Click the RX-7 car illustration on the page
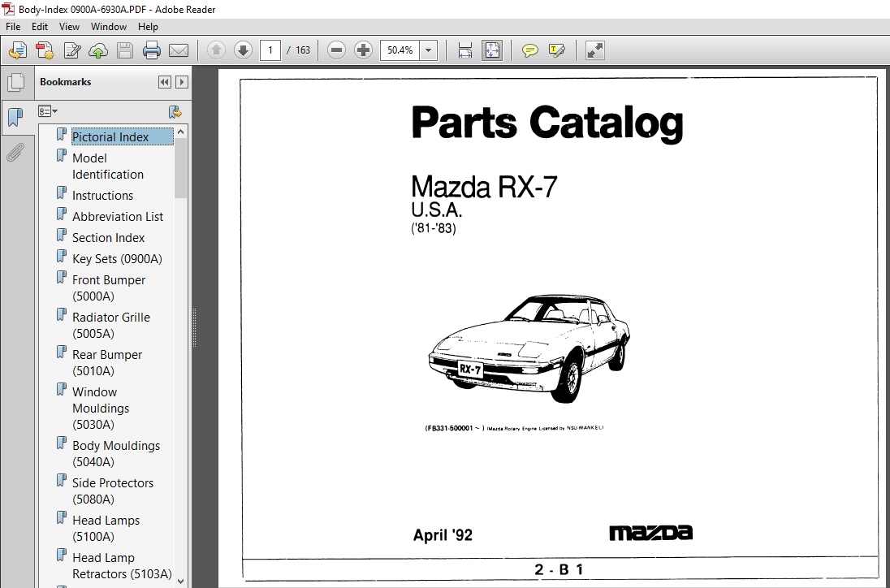The width and height of the screenshot is (890, 588). tap(529, 348)
